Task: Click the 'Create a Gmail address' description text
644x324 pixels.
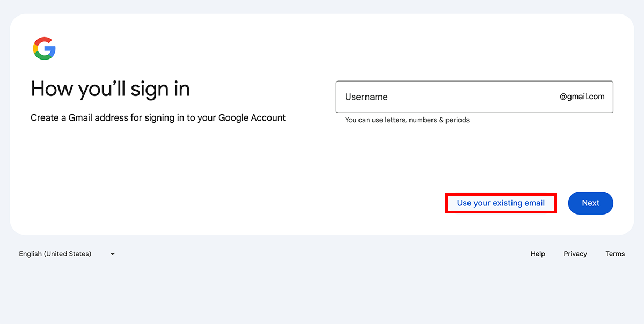Action: click(x=158, y=118)
